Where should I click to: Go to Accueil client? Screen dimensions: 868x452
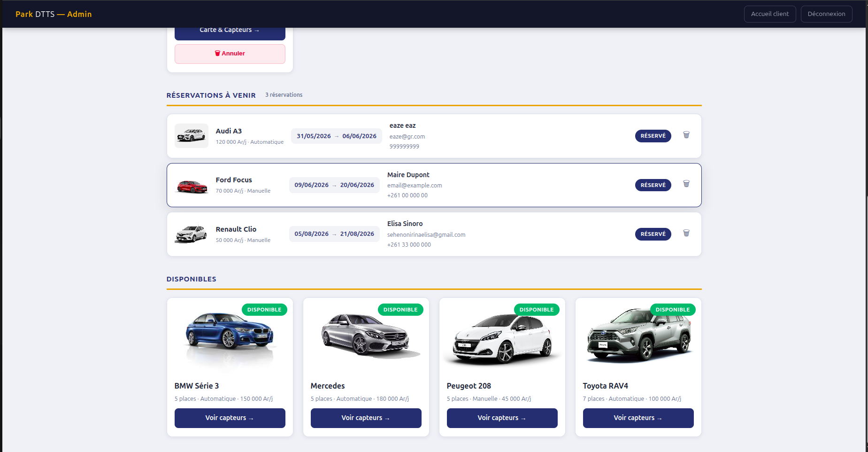tap(770, 14)
